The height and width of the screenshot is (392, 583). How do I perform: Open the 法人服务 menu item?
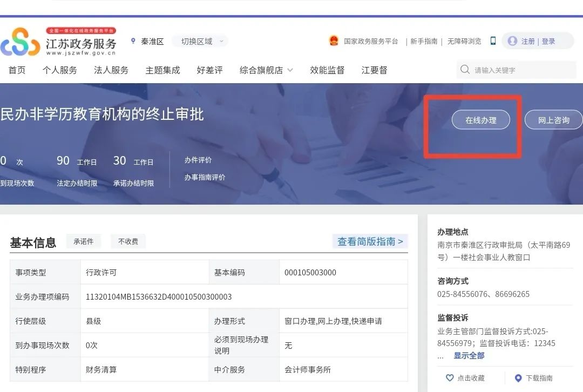111,70
